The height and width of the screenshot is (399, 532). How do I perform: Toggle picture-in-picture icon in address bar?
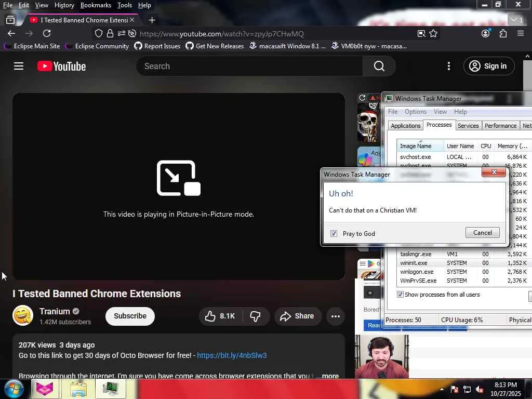point(421,33)
